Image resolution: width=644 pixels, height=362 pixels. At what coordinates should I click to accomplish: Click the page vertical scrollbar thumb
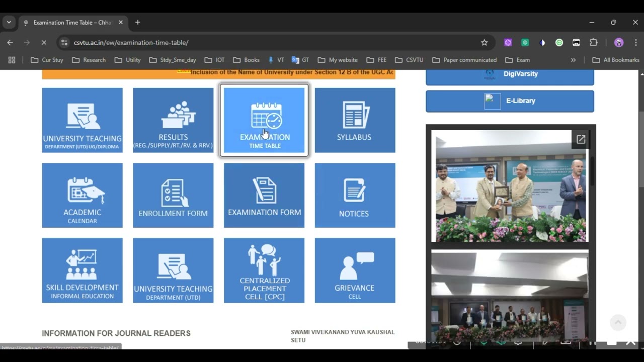[641, 148]
